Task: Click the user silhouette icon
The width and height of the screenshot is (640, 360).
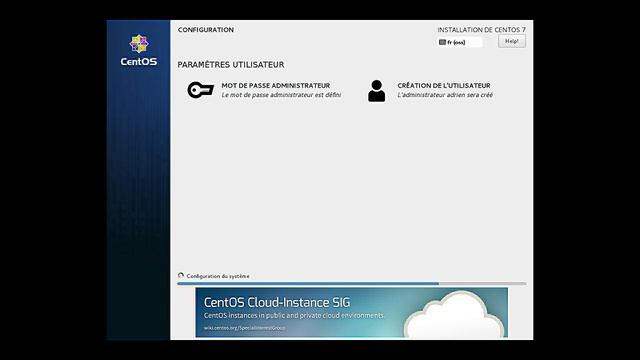Action: 376,91
